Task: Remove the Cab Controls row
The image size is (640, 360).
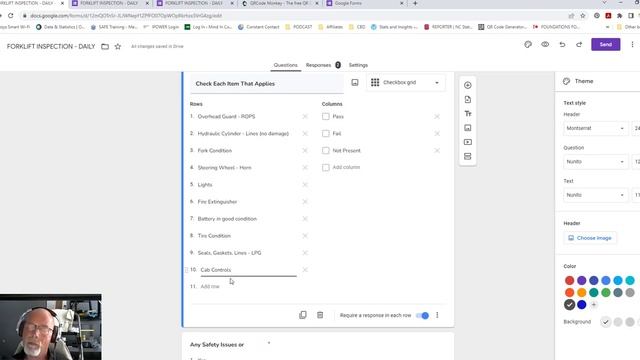Action: point(305,270)
